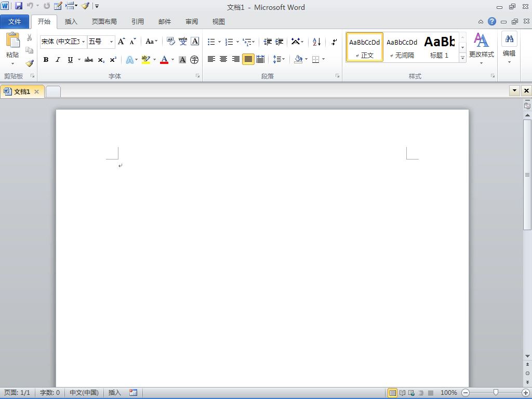Screen dimensions: 532x399
Task: Toggle Underline formatting
Action: click(70, 60)
